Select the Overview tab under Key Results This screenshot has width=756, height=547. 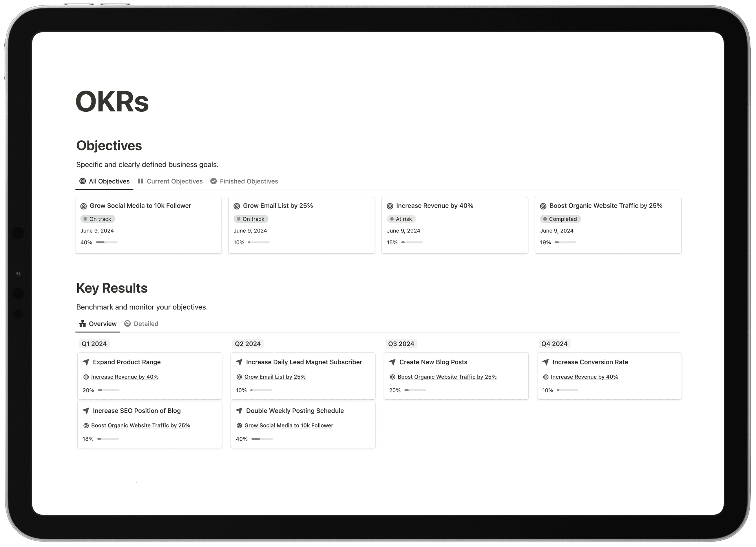pos(98,324)
